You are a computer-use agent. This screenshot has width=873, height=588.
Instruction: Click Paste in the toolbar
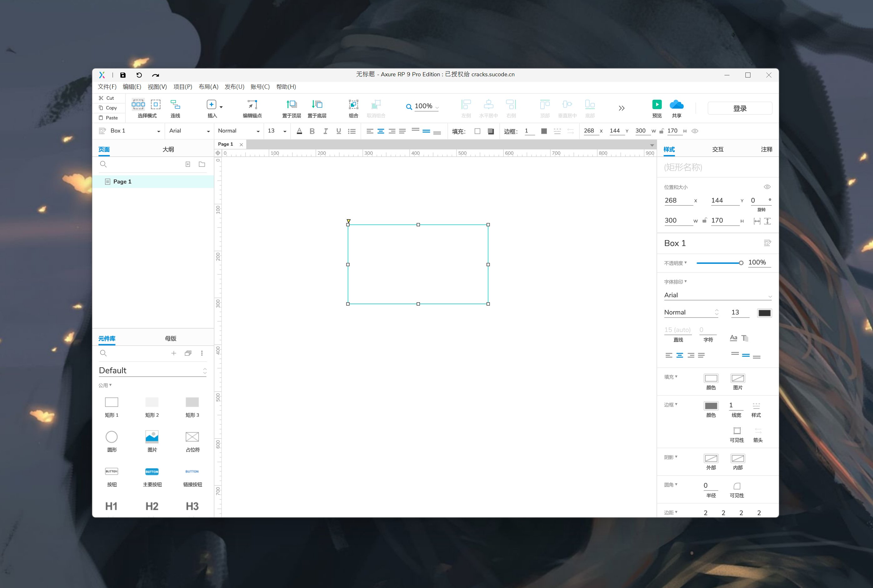coord(108,118)
